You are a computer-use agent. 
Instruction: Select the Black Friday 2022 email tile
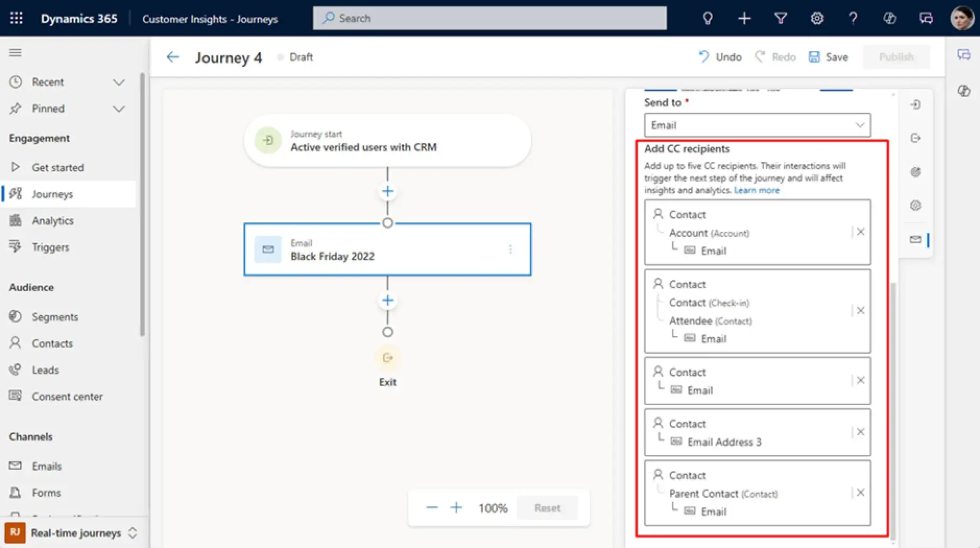click(x=387, y=249)
